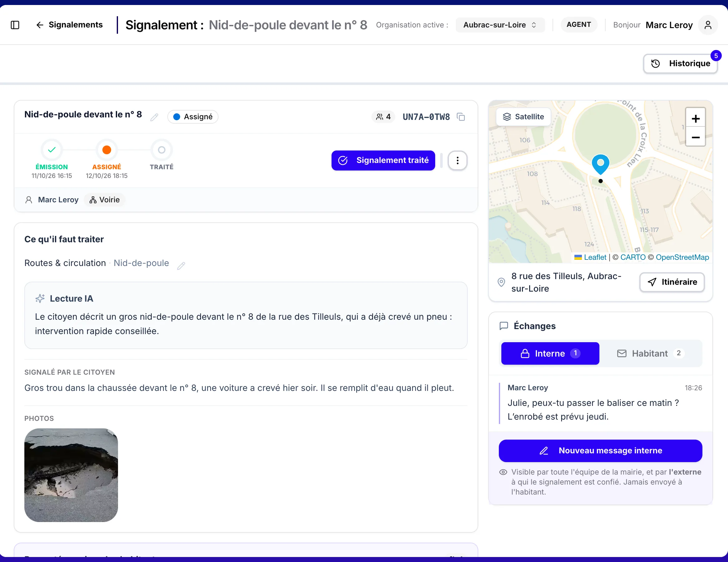Edit the Nid-de-poule category pencil icon
The image size is (728, 562).
[181, 266]
